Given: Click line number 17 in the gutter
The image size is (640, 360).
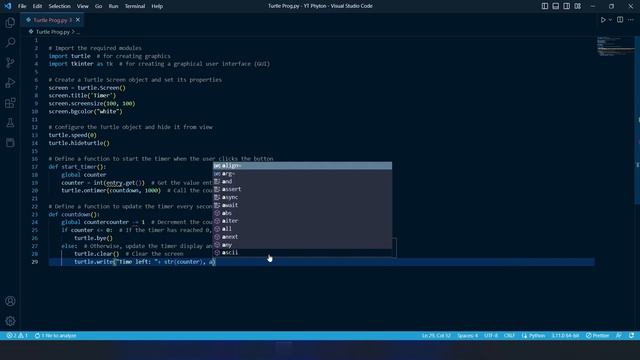Looking at the screenshot, I should point(35,167).
